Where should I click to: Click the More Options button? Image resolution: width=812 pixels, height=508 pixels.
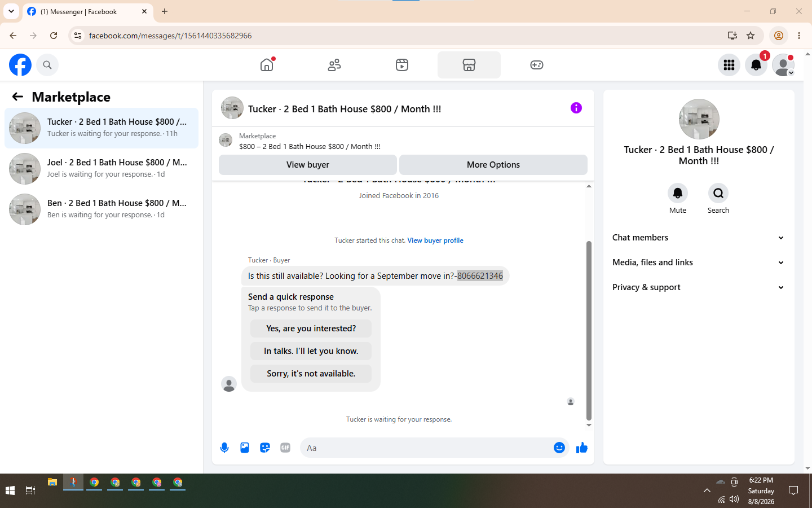point(493,165)
